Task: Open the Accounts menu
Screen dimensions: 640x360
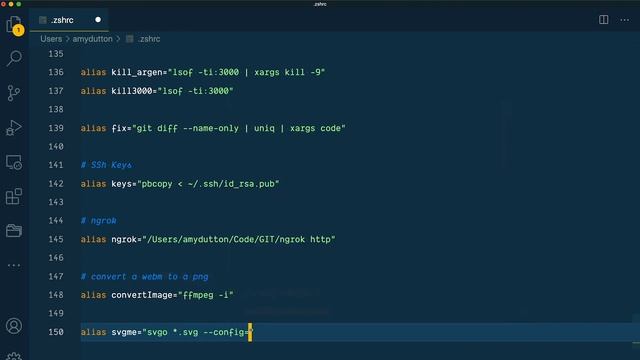Action: pyautogui.click(x=14, y=326)
